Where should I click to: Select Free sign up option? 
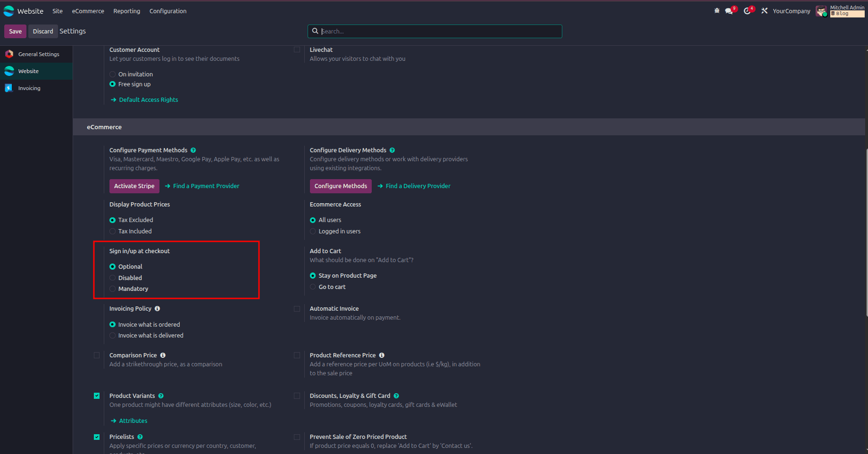pyautogui.click(x=112, y=84)
